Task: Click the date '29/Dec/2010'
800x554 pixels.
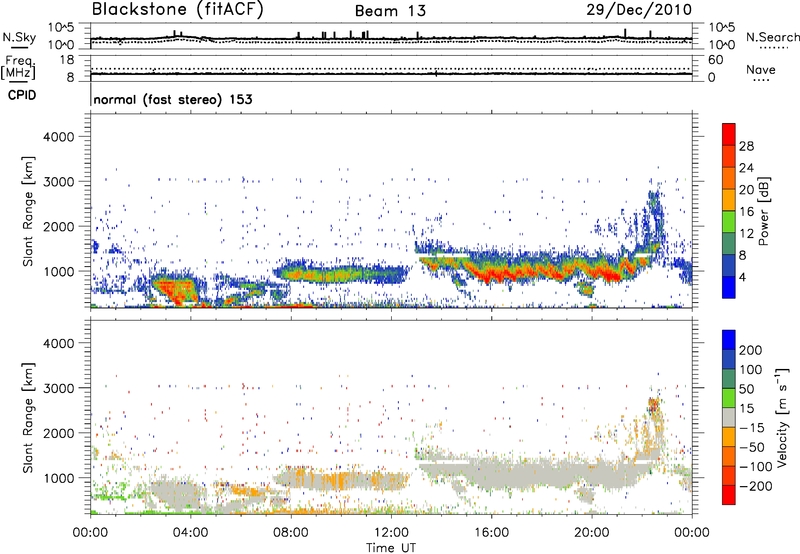Action: point(639,10)
